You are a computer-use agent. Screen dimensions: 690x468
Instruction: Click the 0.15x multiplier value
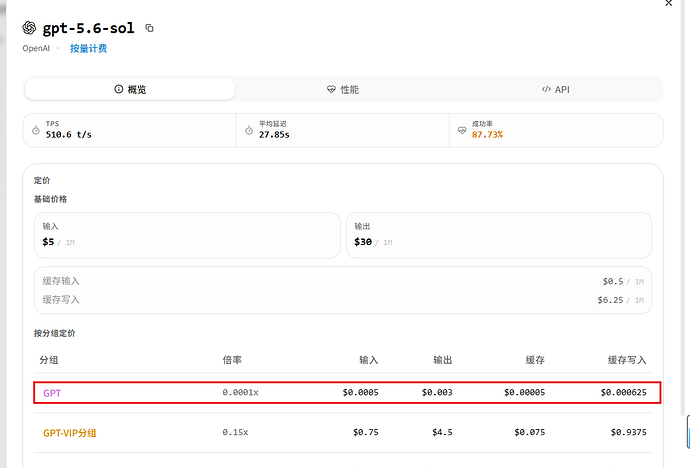coord(235,432)
